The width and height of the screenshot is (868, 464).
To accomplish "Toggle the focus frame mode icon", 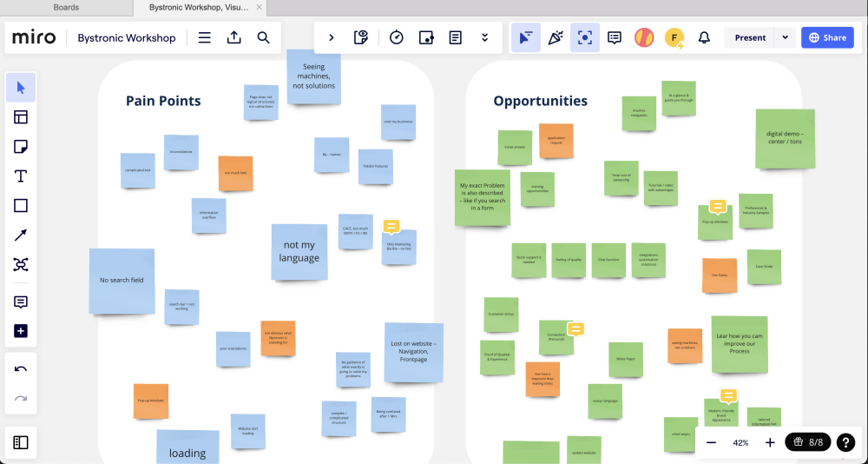I will 585,38.
